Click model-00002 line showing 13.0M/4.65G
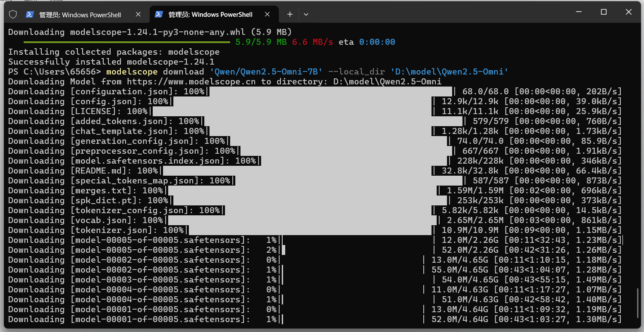This screenshot has height=332, width=644. click(x=315, y=260)
